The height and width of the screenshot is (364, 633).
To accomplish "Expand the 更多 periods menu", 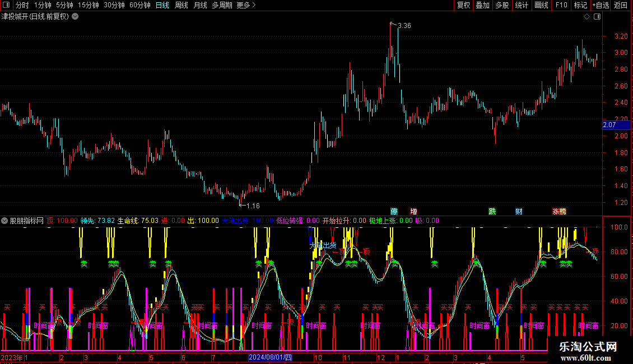I will pos(246,5).
